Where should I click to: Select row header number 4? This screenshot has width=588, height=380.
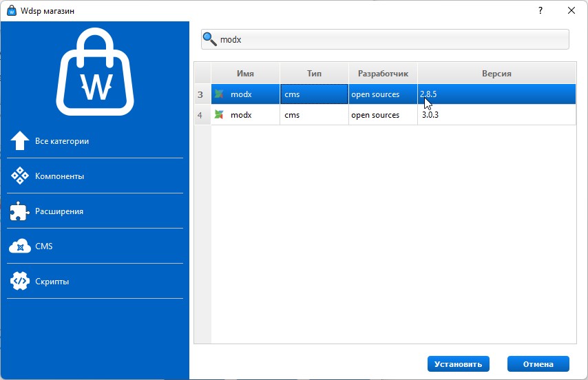click(x=203, y=115)
